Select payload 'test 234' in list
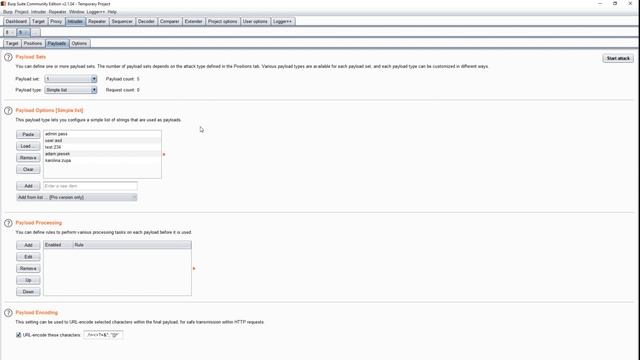Viewport: 640px width, 360px height. click(102, 147)
